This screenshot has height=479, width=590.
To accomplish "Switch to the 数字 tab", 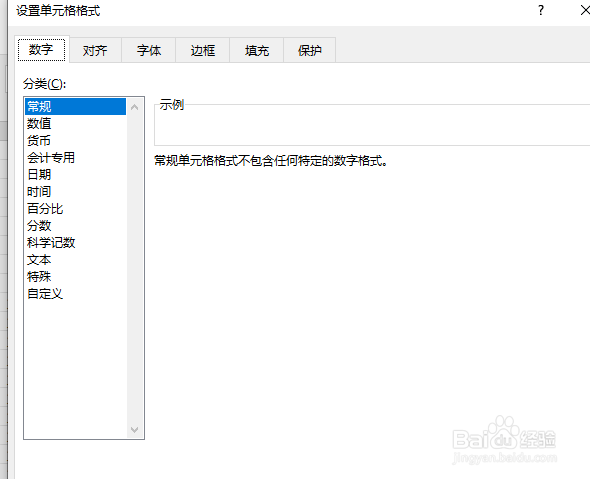I will pos(42,50).
